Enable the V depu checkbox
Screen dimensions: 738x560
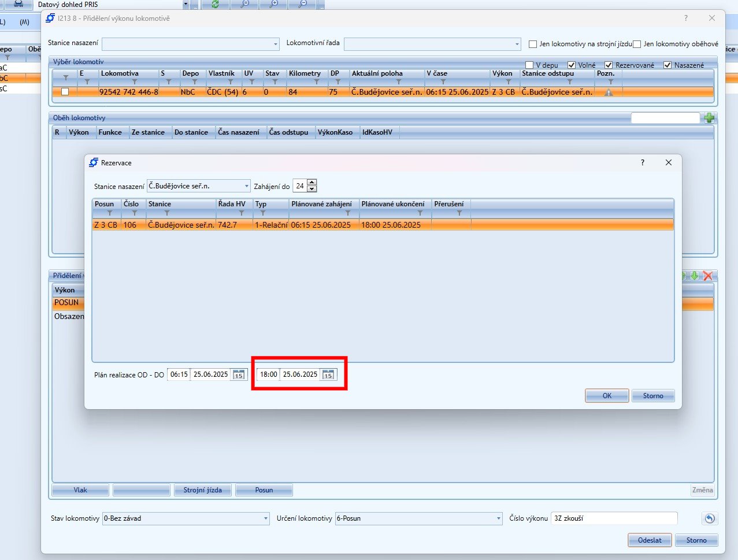click(x=529, y=65)
